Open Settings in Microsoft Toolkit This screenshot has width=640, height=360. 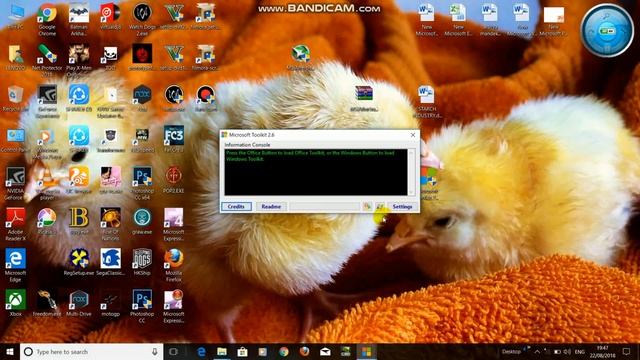(402, 207)
